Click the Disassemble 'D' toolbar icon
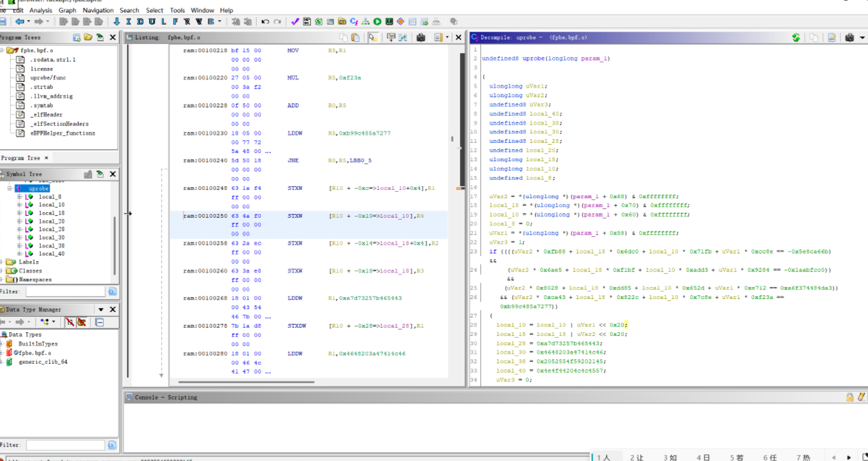This screenshot has width=868, height=461. coord(140,22)
